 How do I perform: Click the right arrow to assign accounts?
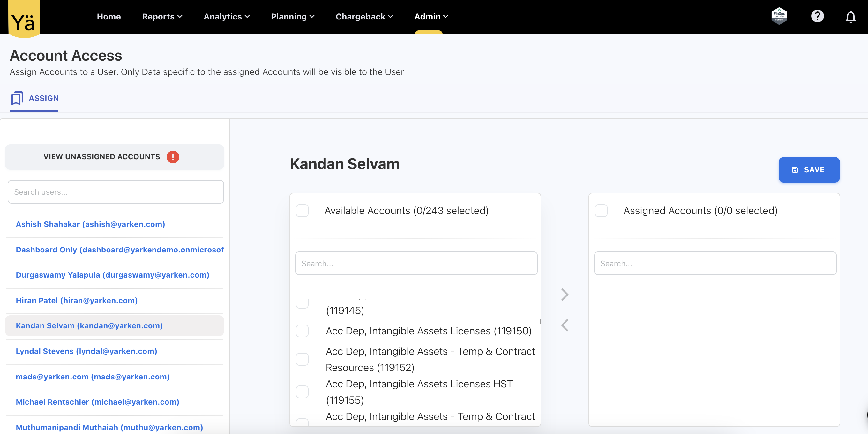pos(565,295)
